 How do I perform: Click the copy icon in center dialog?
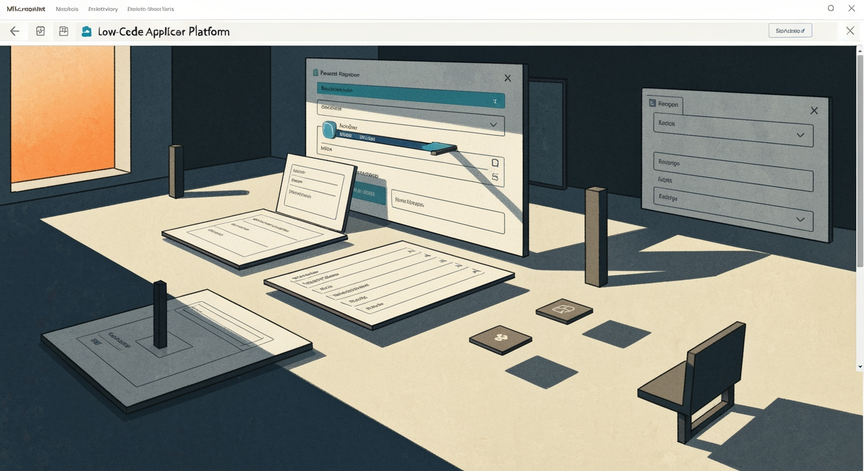(495, 163)
